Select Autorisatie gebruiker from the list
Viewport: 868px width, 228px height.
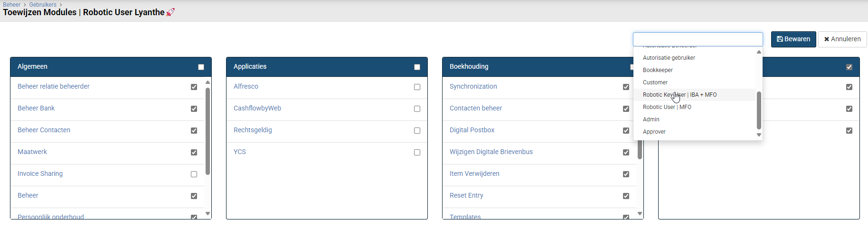pyautogui.click(x=669, y=58)
